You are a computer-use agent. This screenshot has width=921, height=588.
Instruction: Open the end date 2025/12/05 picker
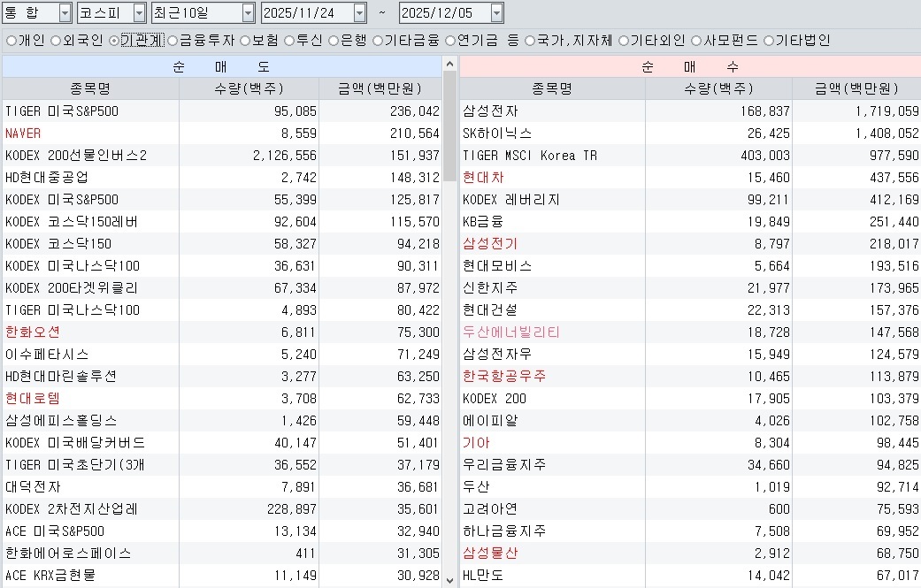tap(497, 13)
